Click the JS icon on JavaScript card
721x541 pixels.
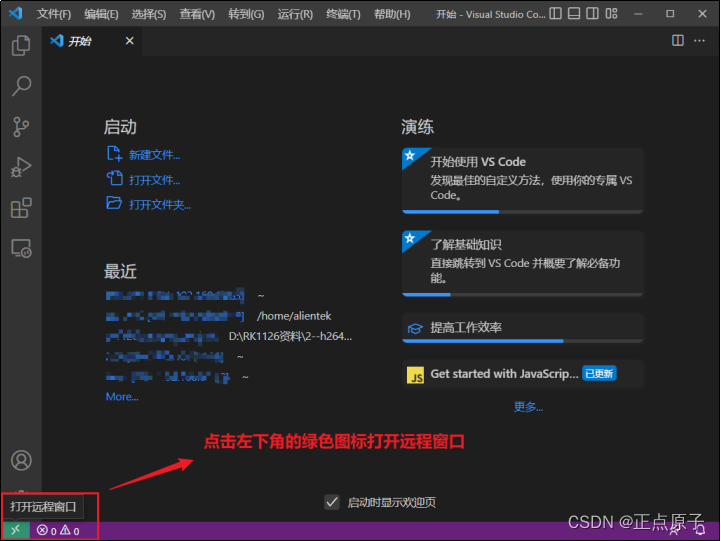[416, 375]
